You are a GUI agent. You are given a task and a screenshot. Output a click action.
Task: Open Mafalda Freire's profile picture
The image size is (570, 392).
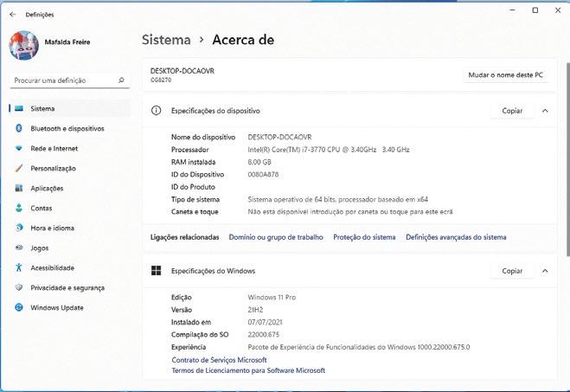(24, 45)
